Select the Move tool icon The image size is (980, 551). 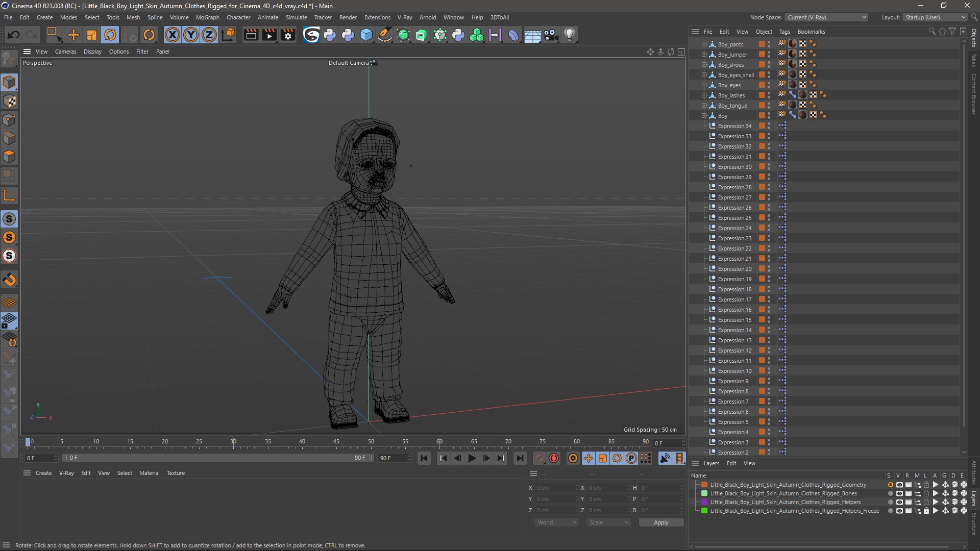pyautogui.click(x=73, y=35)
